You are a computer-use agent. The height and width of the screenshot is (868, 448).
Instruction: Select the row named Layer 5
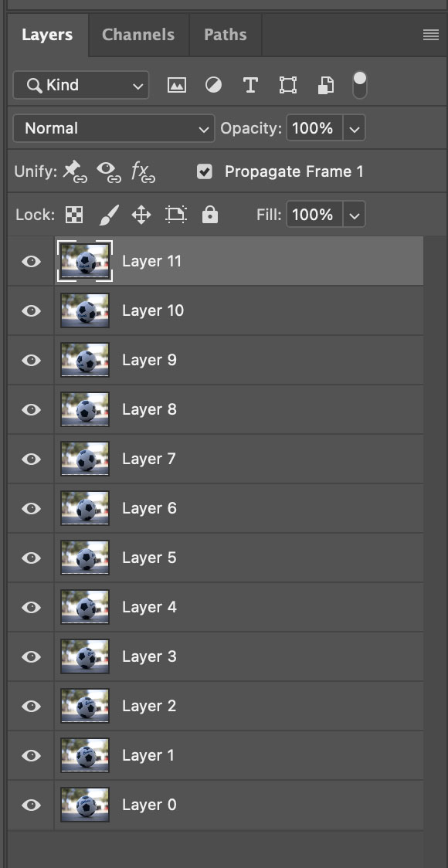[x=216, y=558]
